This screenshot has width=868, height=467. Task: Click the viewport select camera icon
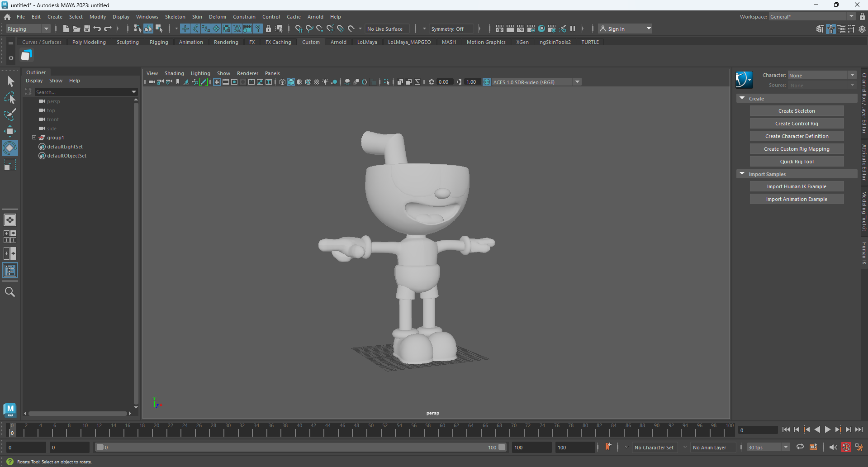click(152, 82)
